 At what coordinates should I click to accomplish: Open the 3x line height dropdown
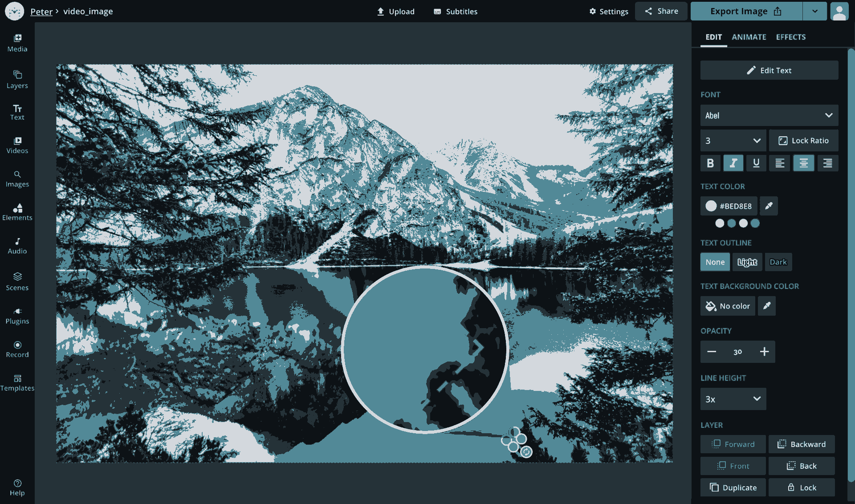click(x=733, y=399)
